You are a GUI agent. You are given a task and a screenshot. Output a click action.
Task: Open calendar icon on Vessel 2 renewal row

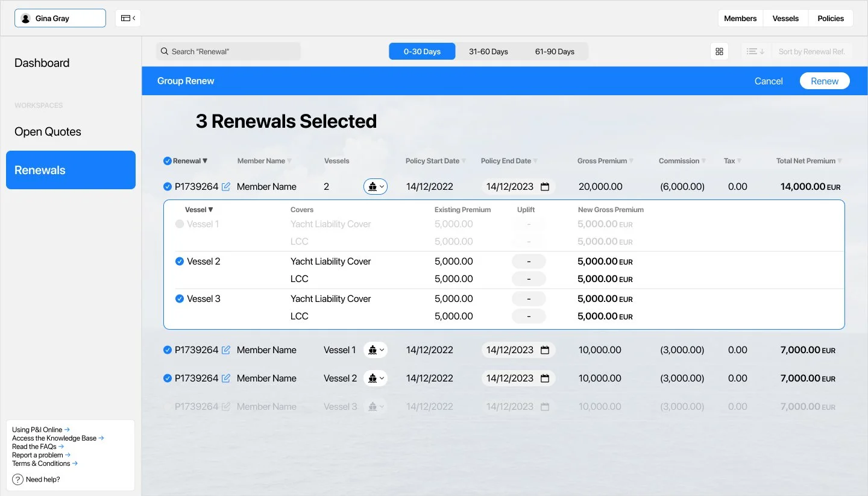point(545,378)
